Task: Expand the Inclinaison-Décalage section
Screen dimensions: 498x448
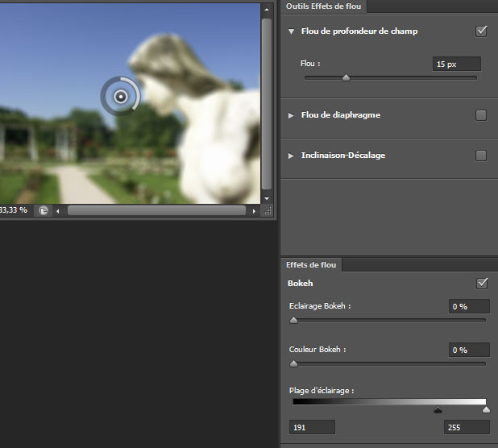Action: (x=291, y=155)
